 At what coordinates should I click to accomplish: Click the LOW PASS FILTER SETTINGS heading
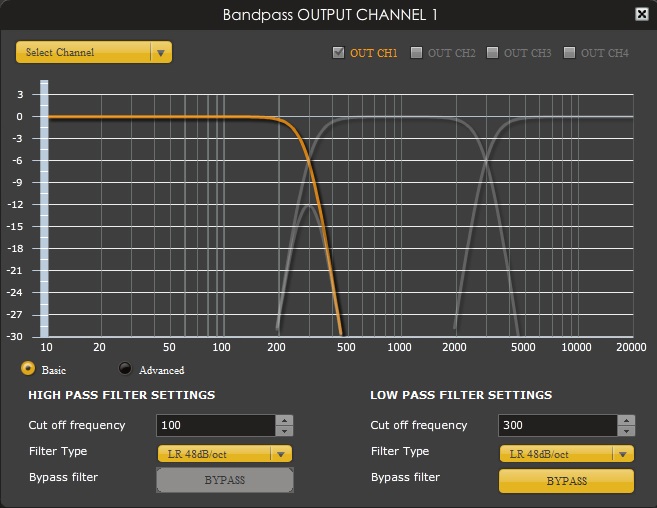coord(461,395)
